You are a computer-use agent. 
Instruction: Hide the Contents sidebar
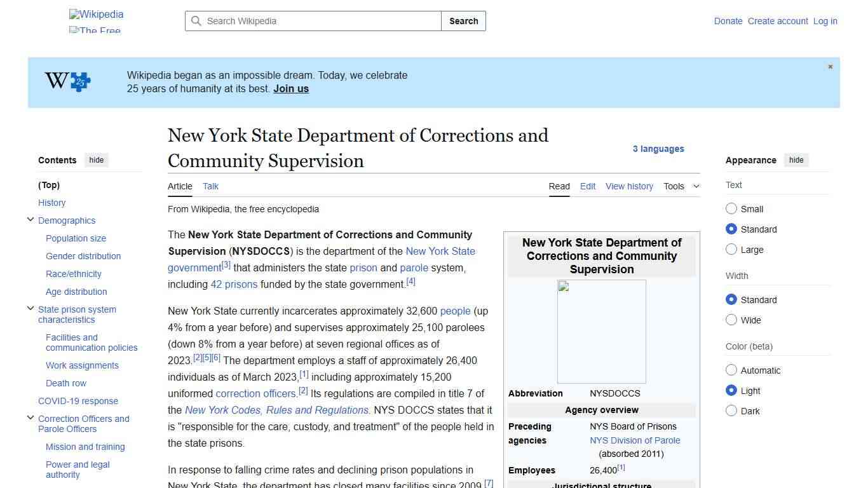point(96,160)
